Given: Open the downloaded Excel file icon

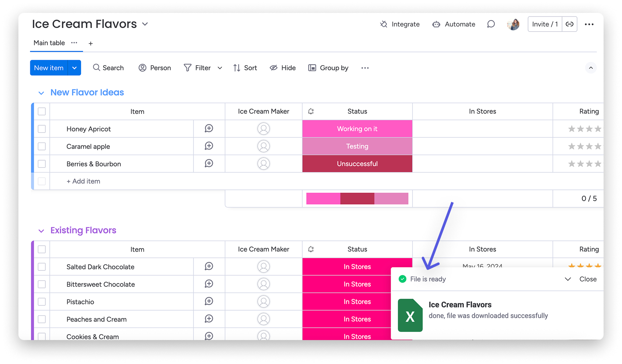Looking at the screenshot, I should [x=410, y=315].
